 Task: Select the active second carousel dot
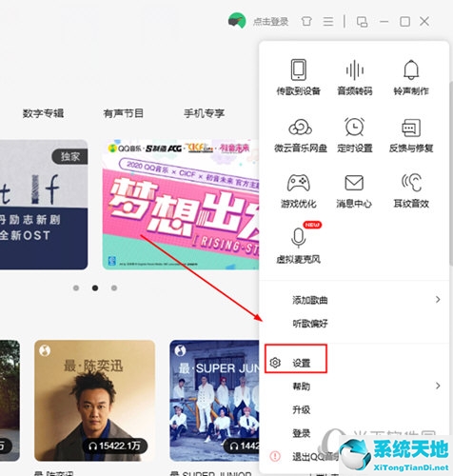[x=95, y=288]
